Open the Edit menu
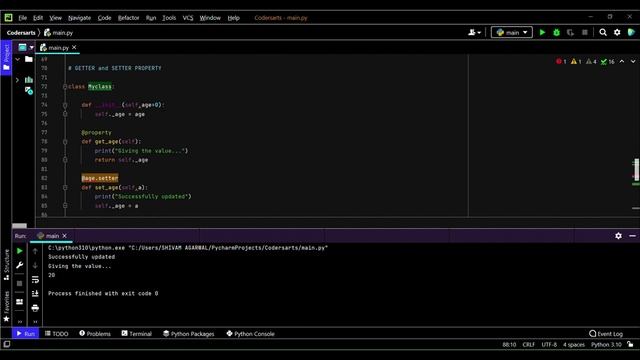 [x=38, y=18]
